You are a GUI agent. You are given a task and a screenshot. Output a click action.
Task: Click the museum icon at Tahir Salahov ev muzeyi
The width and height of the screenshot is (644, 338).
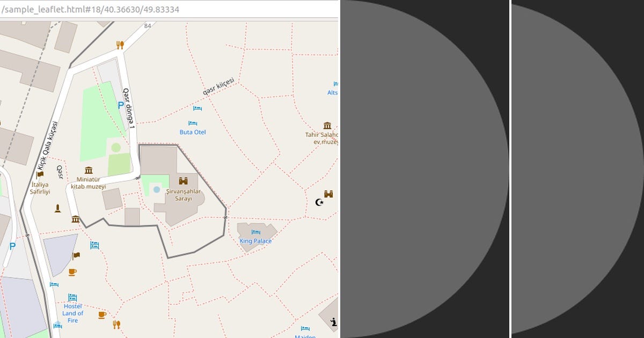point(328,127)
